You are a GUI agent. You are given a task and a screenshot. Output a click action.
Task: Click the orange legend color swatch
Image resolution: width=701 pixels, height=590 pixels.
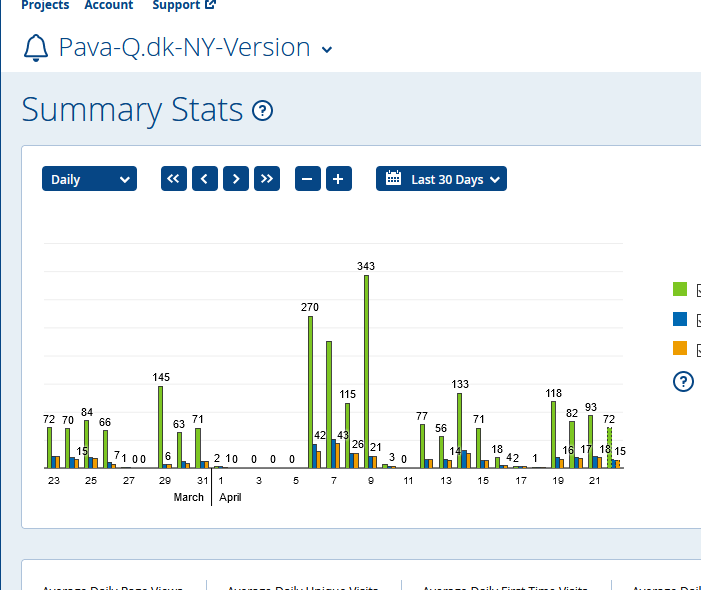coord(680,348)
